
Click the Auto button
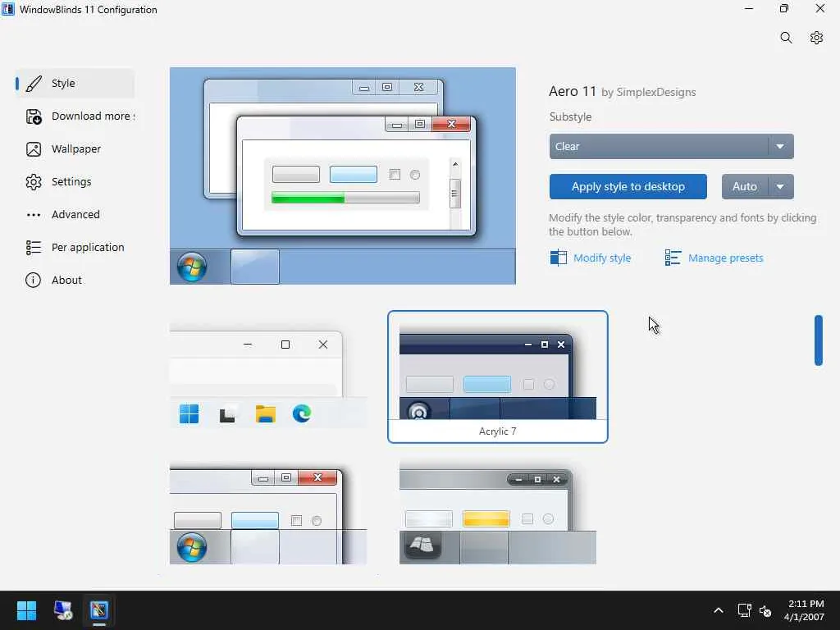click(745, 186)
